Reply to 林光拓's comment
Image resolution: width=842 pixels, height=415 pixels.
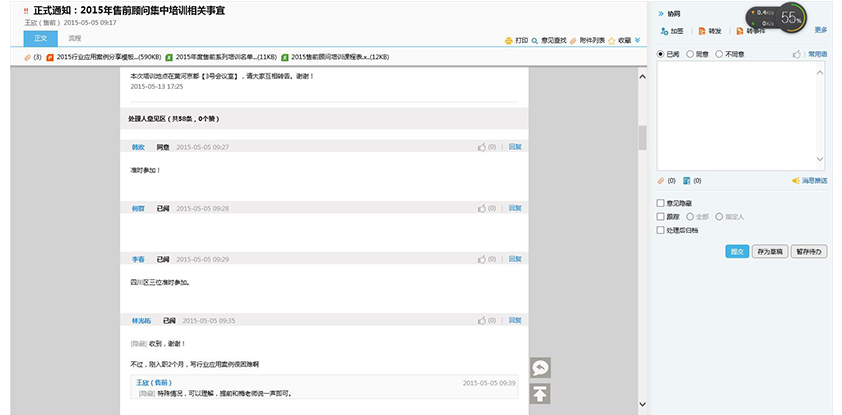(515, 321)
